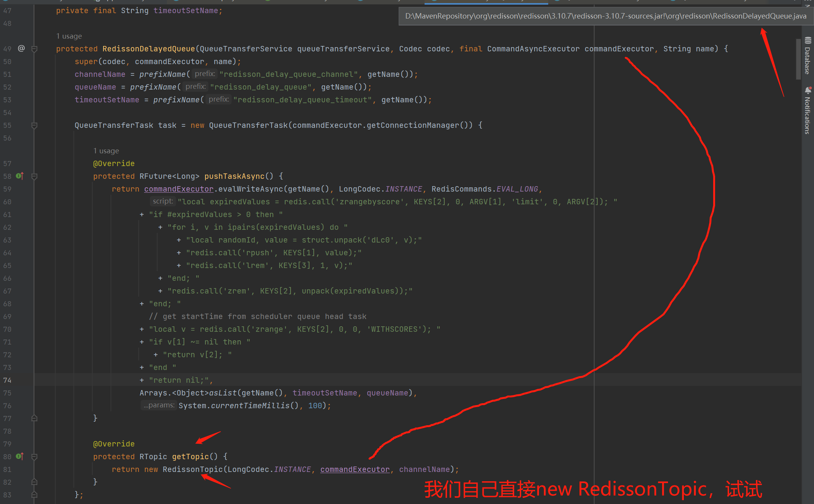Click 'queueName' assignment on line 52
Viewport: 814px width, 504px height.
(x=95, y=87)
